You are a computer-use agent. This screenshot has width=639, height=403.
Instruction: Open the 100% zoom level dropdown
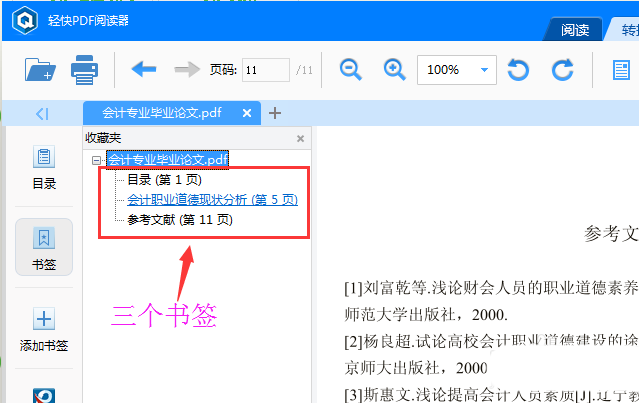[x=486, y=70]
